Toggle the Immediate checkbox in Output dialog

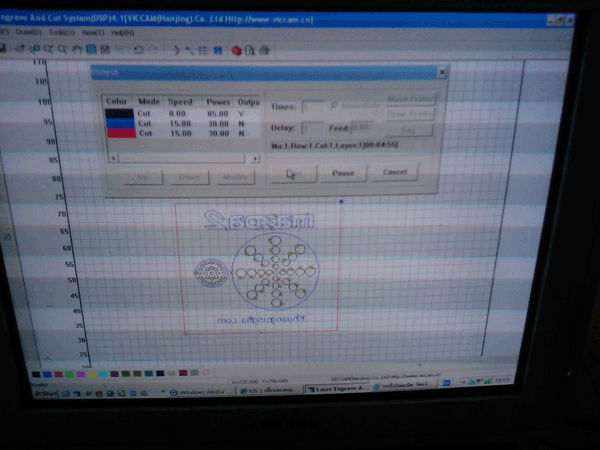[334, 105]
